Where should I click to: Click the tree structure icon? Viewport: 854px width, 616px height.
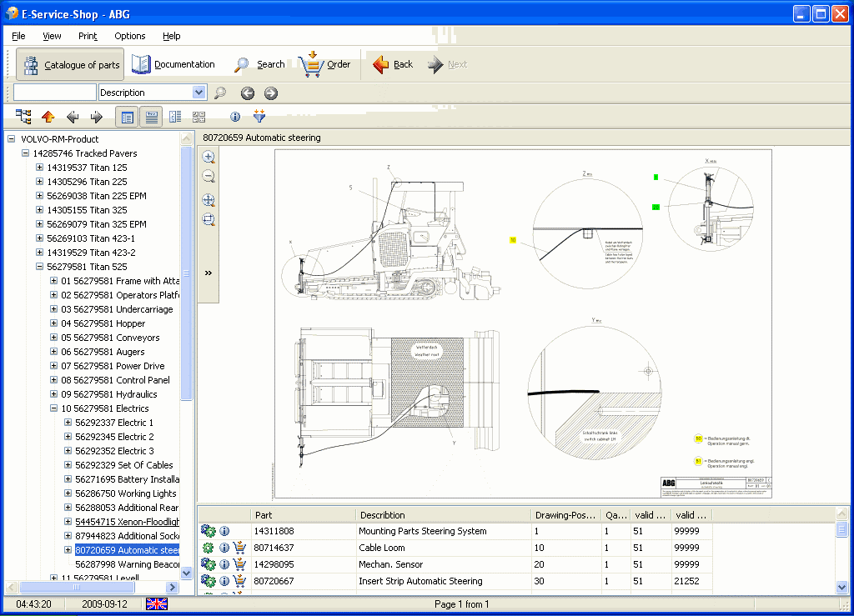pos(23,117)
